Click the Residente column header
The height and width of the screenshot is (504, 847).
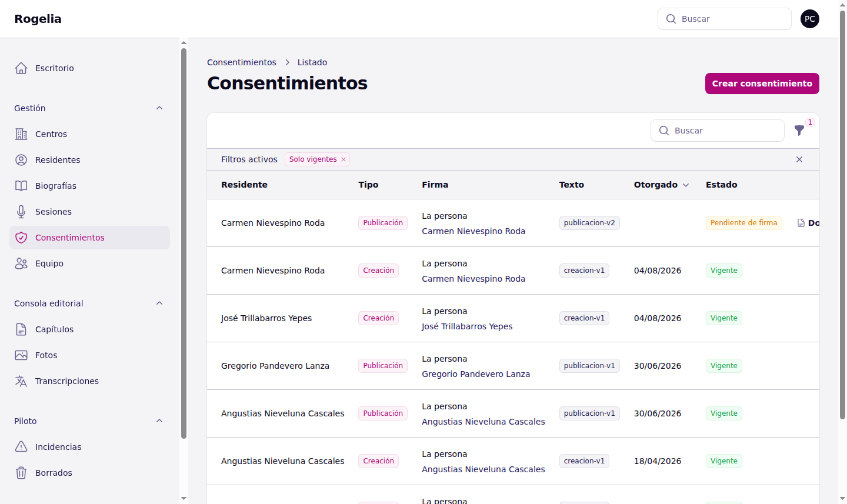[x=244, y=185]
